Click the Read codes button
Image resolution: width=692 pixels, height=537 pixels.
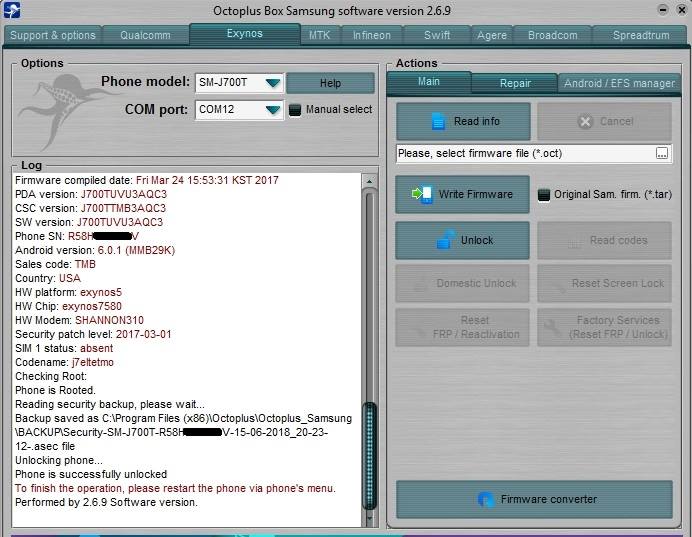click(605, 240)
